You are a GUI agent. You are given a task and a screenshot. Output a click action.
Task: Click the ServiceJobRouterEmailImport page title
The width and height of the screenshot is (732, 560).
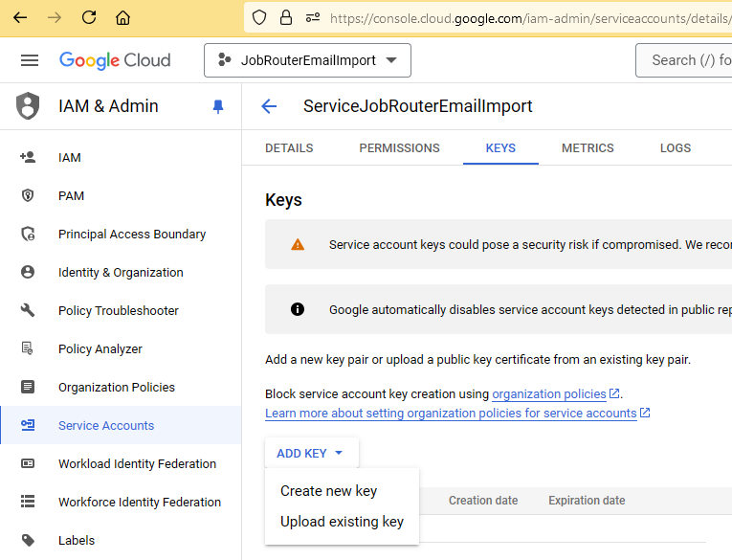click(x=418, y=106)
